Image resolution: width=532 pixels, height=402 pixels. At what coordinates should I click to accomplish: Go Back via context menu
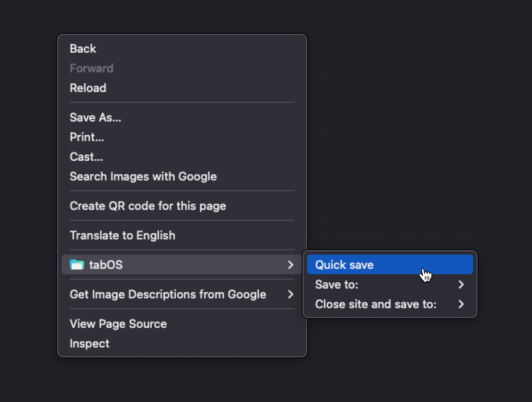(x=182, y=49)
